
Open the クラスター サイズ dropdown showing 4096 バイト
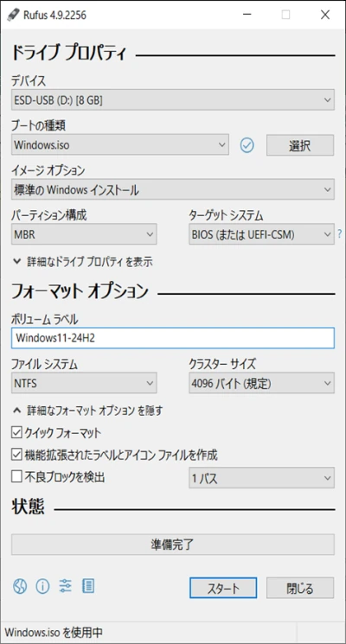[x=261, y=383]
